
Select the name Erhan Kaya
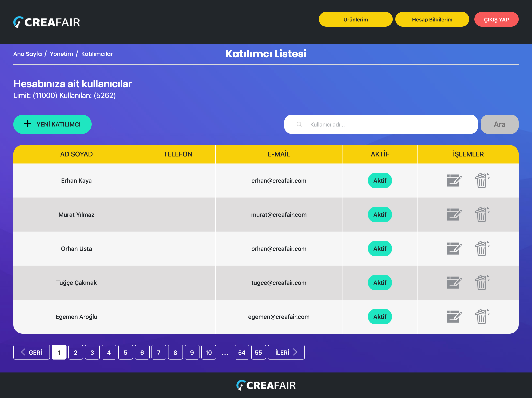pyautogui.click(x=76, y=181)
